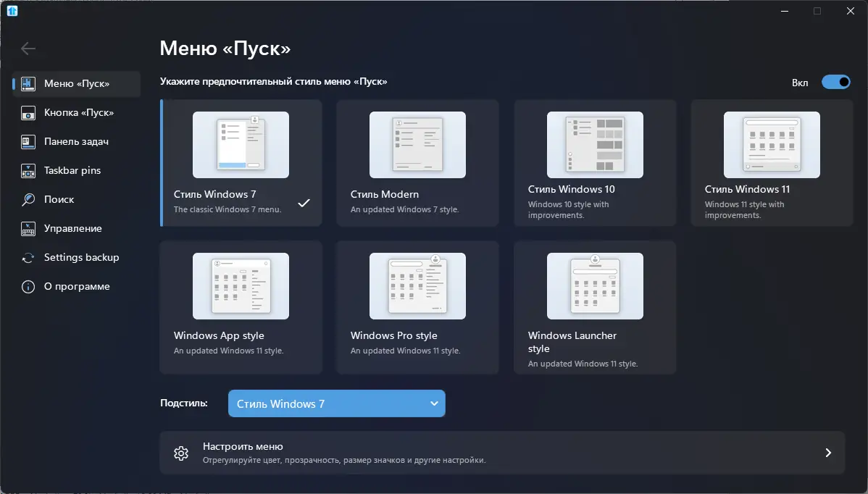Select the Windows Launcher style thumbnail

tap(595, 286)
